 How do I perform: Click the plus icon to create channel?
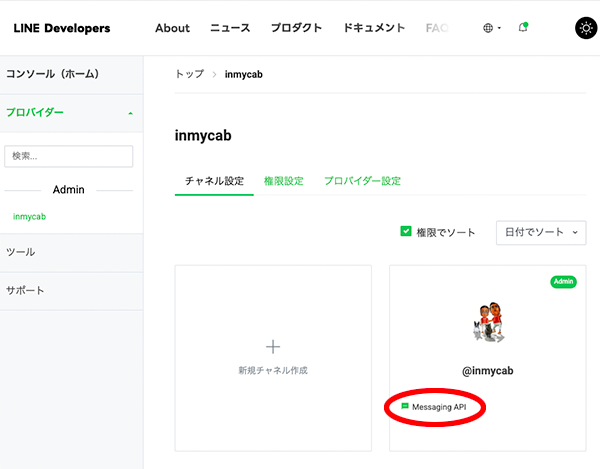tap(273, 346)
